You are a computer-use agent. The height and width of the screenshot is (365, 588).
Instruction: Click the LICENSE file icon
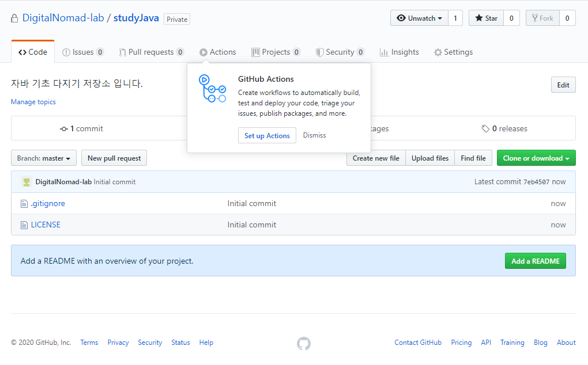point(24,225)
